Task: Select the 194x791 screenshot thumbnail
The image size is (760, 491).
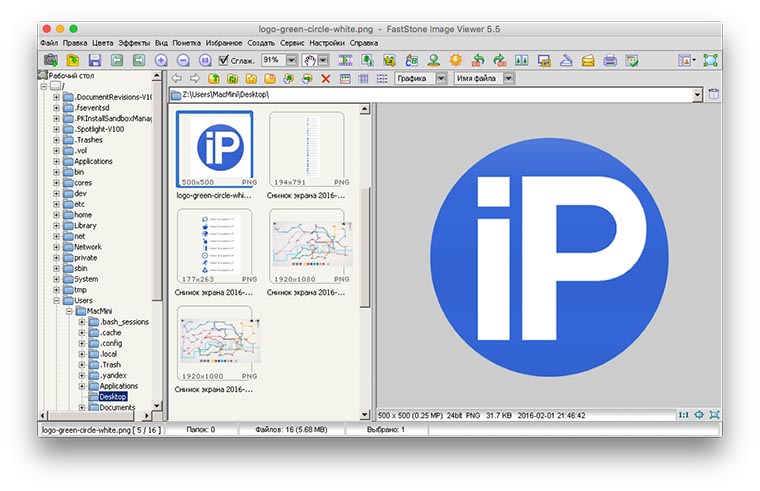Action: 306,148
